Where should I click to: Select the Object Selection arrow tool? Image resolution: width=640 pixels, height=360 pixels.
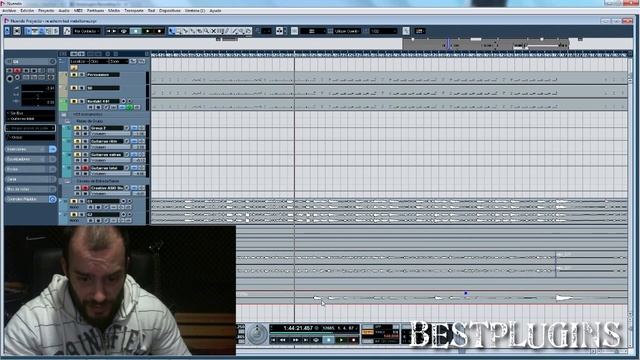click(x=171, y=31)
